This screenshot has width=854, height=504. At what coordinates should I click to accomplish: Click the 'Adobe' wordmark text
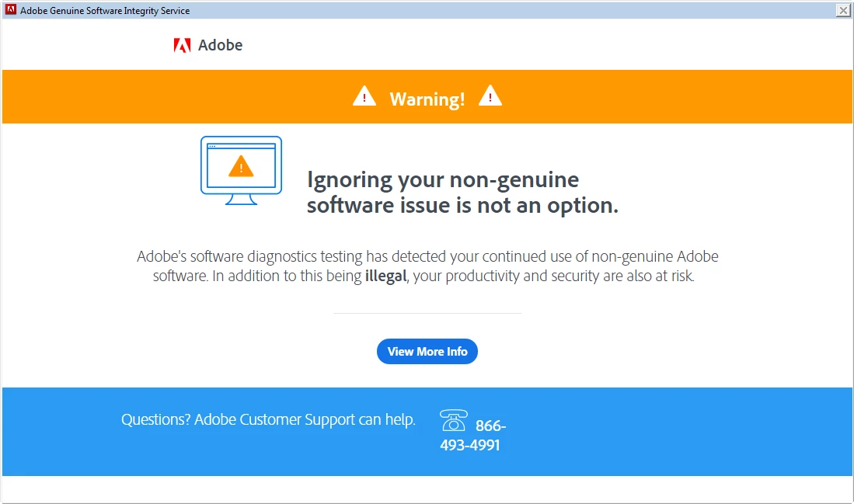click(220, 45)
